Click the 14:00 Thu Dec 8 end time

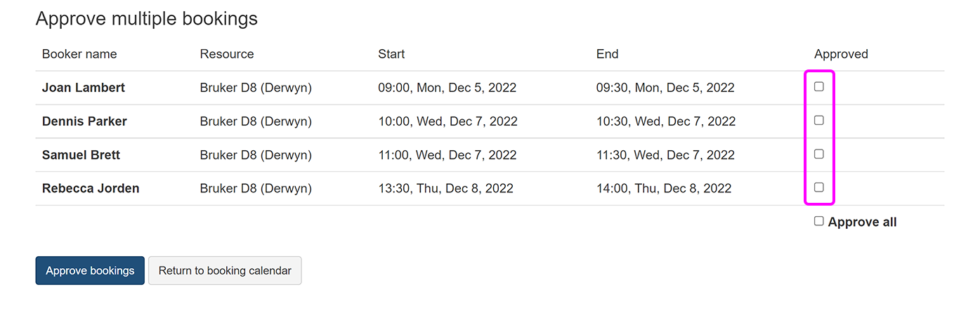664,188
